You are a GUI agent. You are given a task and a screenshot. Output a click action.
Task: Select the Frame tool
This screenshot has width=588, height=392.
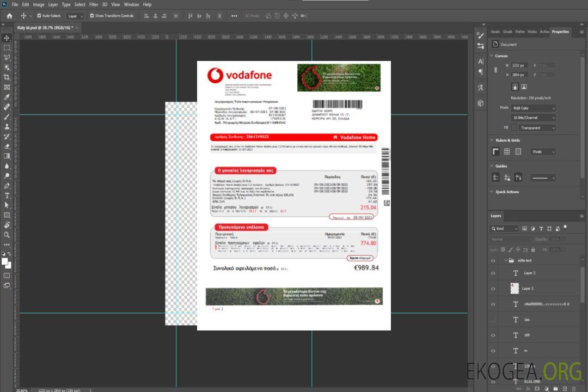point(7,87)
